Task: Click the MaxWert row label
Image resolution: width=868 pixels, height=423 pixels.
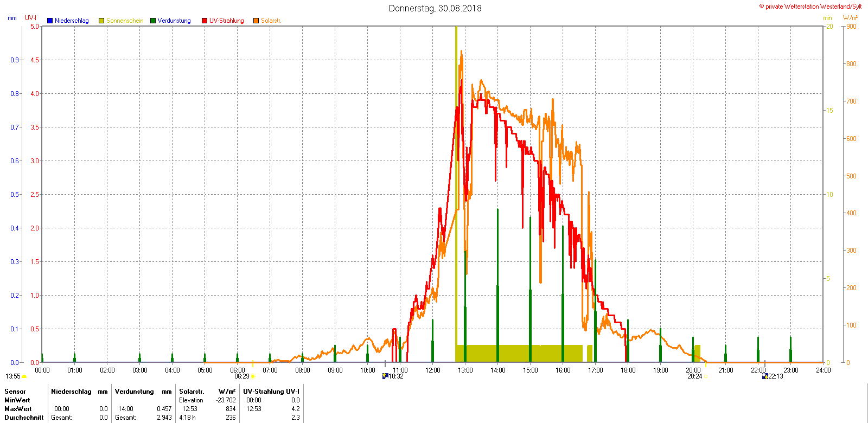Action: coord(18,409)
